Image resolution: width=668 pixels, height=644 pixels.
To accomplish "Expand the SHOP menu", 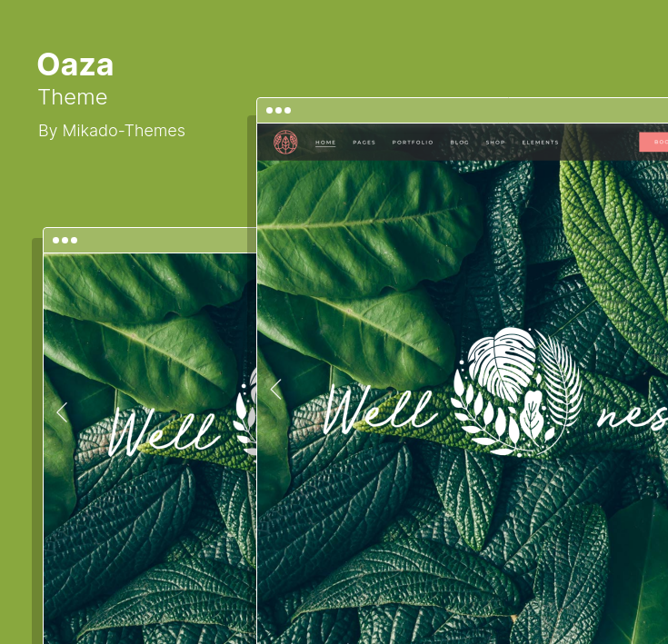I will coord(495,143).
